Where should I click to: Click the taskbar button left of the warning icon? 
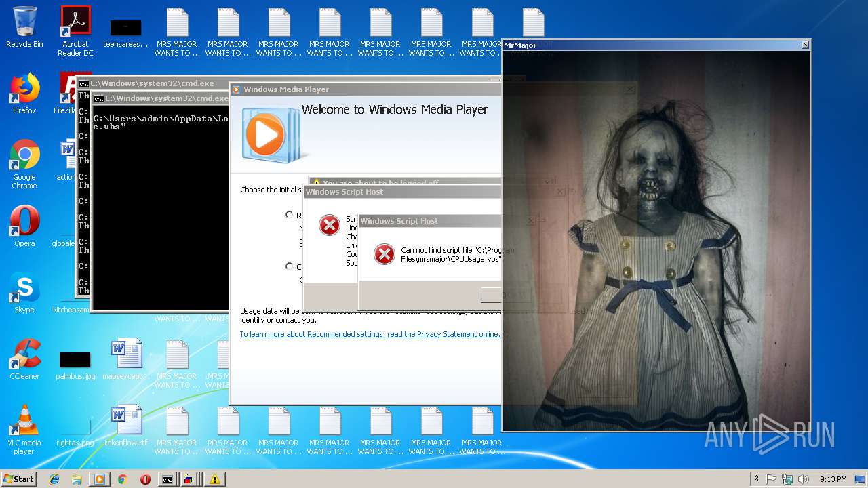(191, 479)
